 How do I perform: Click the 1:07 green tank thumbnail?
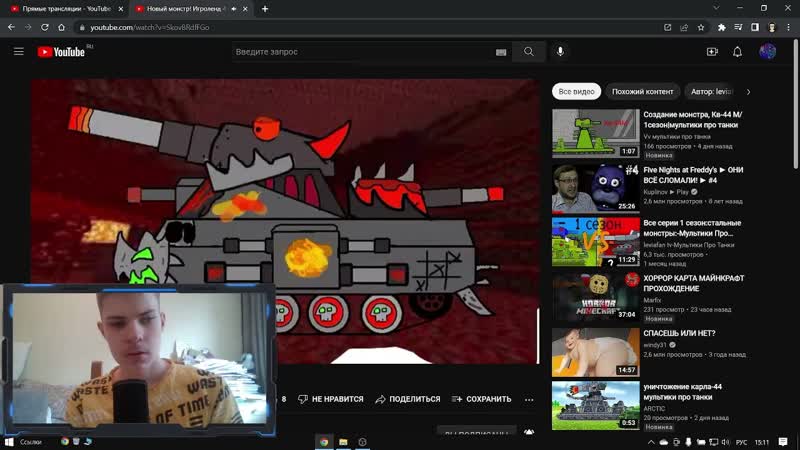point(595,133)
